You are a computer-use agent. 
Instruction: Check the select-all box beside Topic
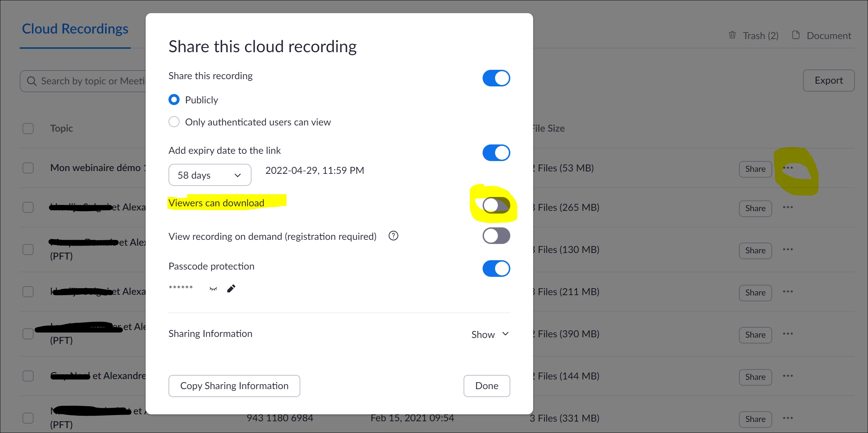tap(28, 129)
